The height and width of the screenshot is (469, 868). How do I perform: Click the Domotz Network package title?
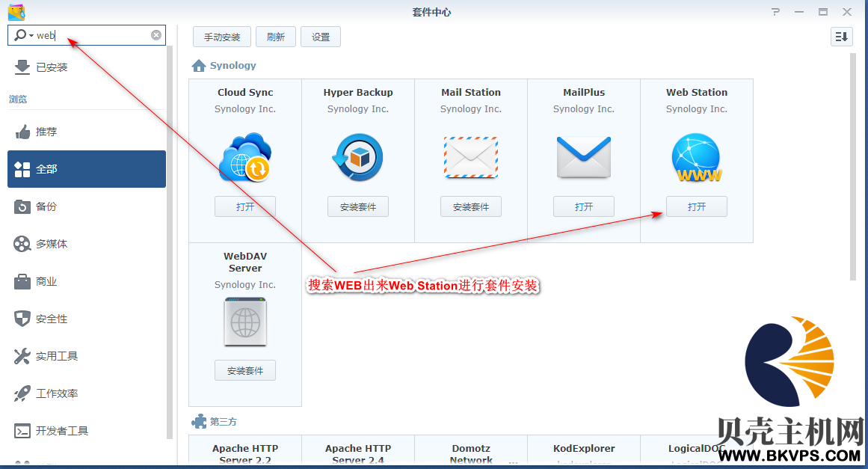click(x=471, y=454)
